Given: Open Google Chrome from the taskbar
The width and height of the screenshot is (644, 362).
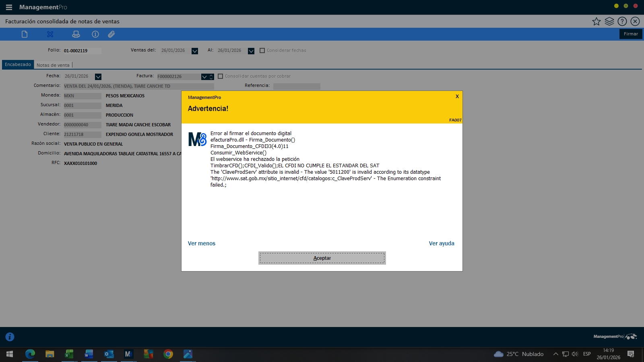Looking at the screenshot, I should click(x=168, y=354).
